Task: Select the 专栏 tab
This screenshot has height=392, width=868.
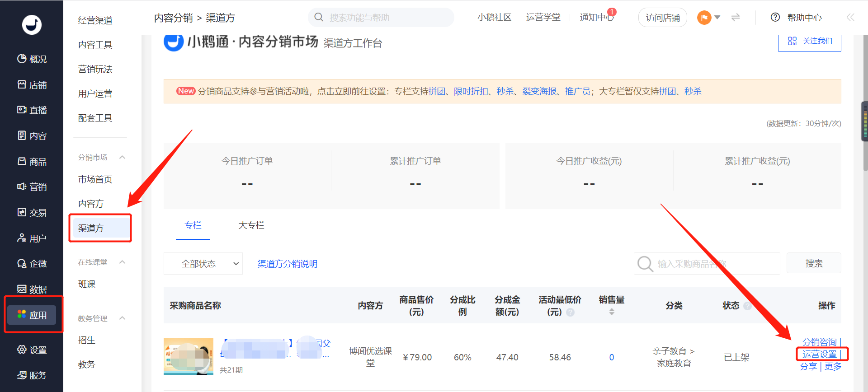Action: pyautogui.click(x=193, y=225)
